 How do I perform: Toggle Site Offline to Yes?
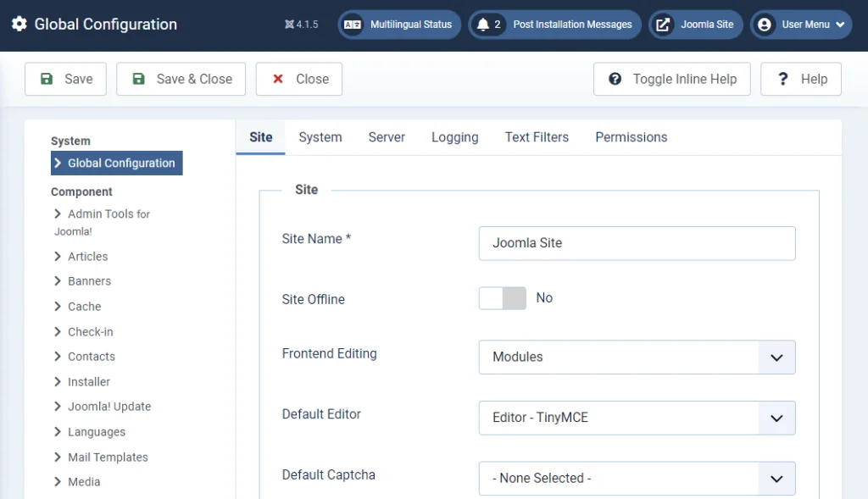click(x=502, y=298)
